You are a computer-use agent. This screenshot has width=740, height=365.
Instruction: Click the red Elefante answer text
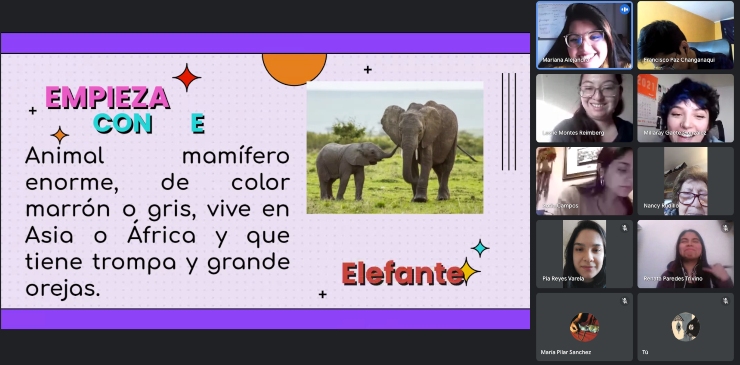[403, 274]
